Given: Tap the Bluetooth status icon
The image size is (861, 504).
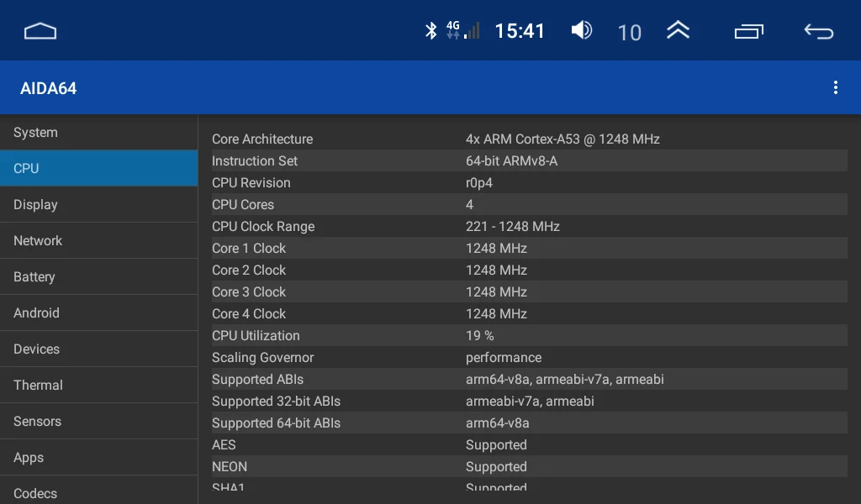Looking at the screenshot, I should point(430,31).
